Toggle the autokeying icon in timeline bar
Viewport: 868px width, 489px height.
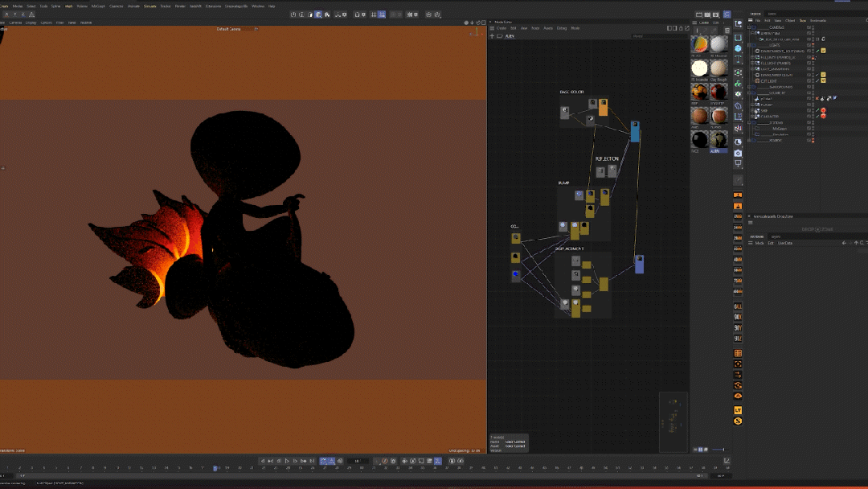click(385, 461)
